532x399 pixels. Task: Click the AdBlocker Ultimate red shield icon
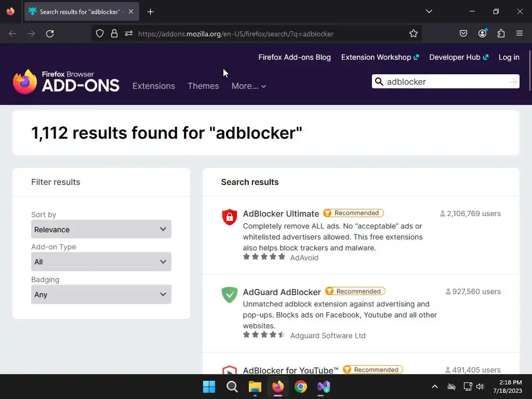point(229,217)
